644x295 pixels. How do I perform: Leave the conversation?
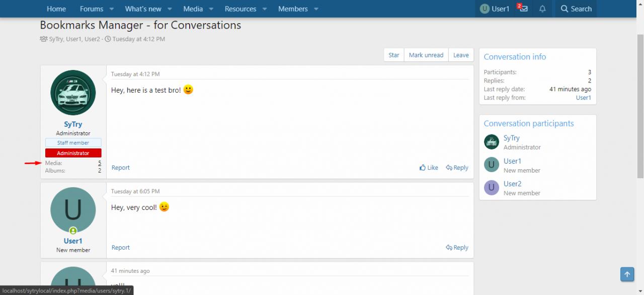(461, 55)
